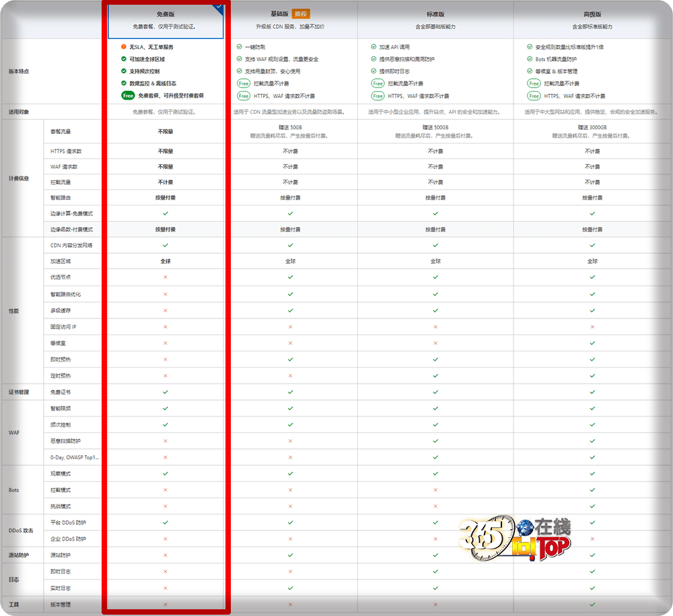
Task: Click the check icon beside 等候室 & 版本管理
Action: click(x=530, y=71)
